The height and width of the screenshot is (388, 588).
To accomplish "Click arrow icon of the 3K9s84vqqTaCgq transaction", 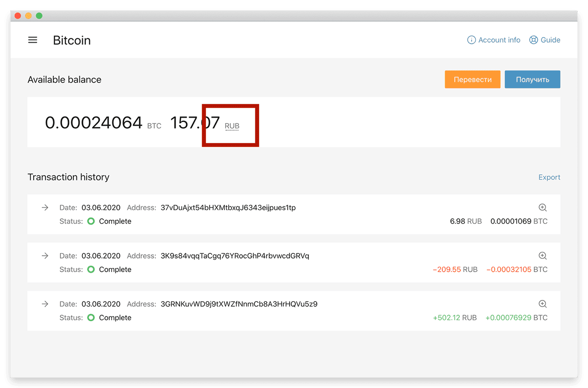I will pos(45,255).
